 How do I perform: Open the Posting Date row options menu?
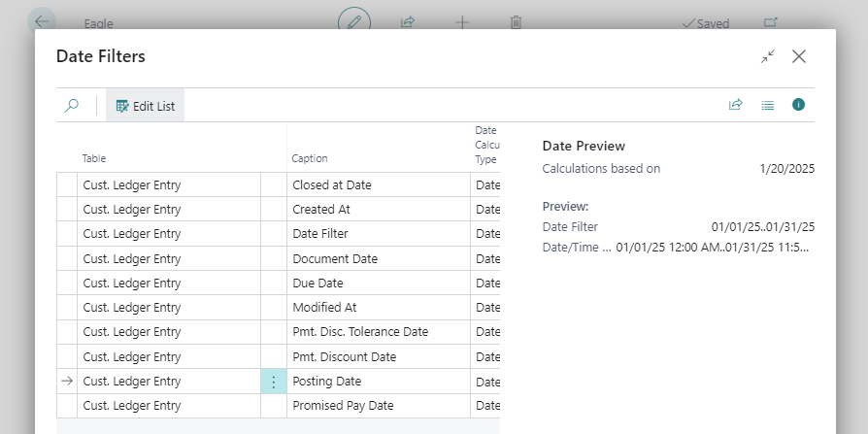pos(273,382)
